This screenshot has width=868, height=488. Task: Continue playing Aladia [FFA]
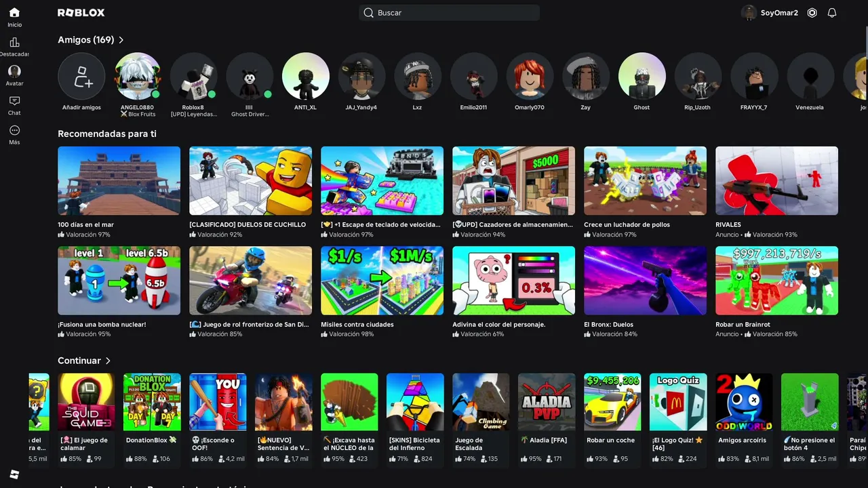547,402
